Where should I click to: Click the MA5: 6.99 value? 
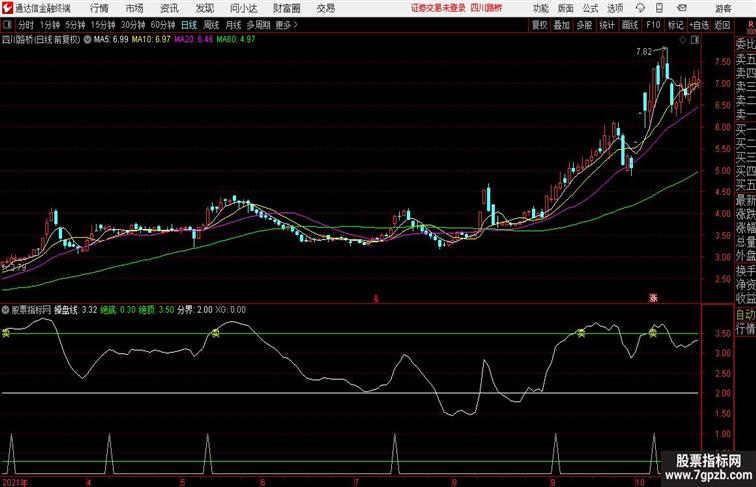(x=111, y=39)
